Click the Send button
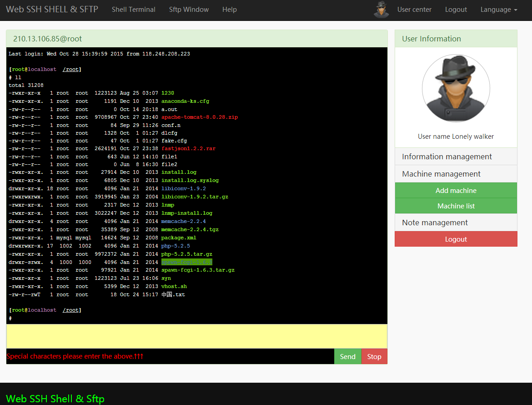 point(348,356)
